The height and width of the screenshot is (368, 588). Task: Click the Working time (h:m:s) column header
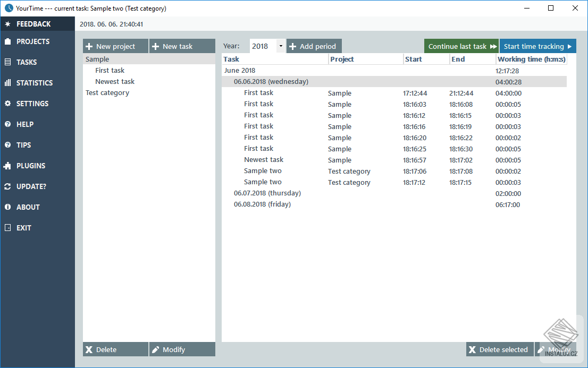[531, 59]
